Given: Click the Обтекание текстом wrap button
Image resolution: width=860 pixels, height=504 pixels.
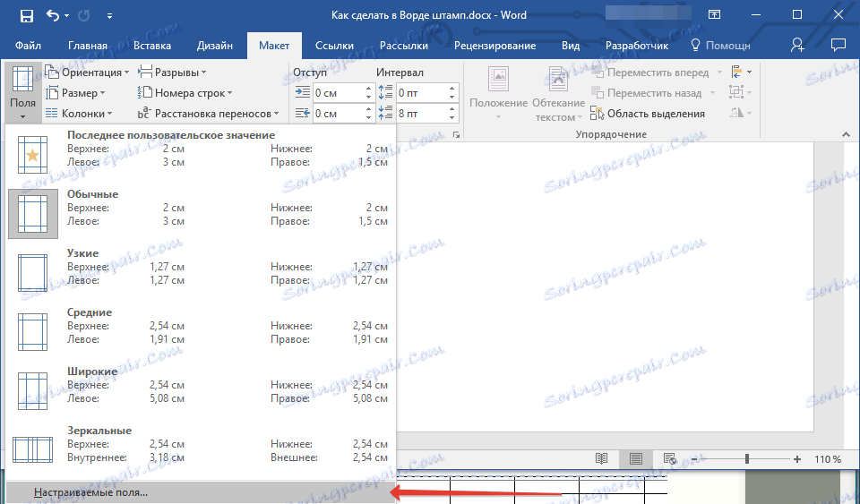Looking at the screenshot, I should pos(558,93).
